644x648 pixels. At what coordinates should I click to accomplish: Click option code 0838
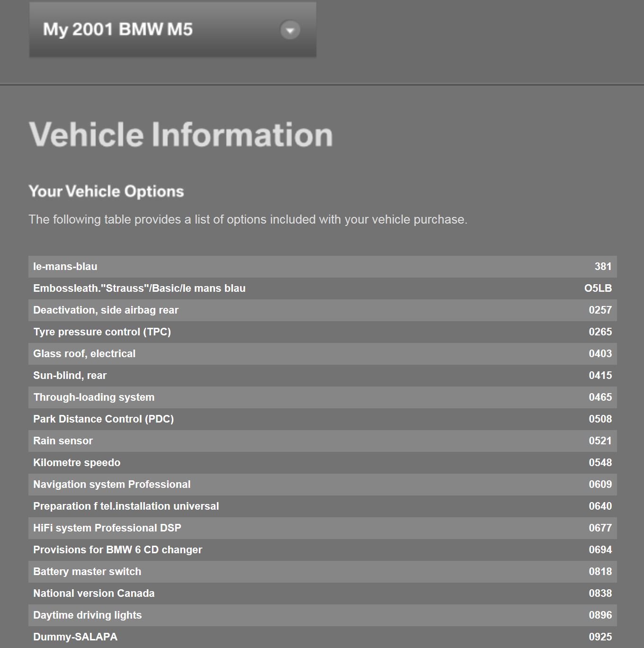(x=600, y=594)
